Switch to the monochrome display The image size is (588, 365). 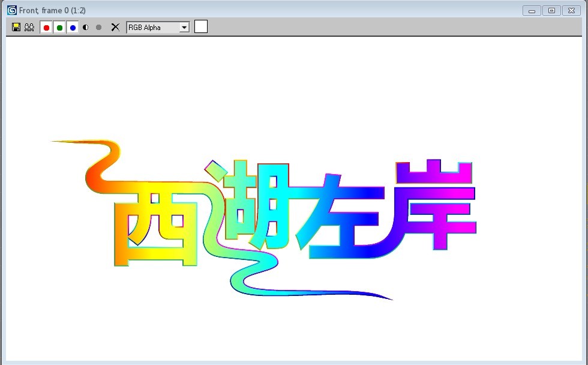[99, 27]
